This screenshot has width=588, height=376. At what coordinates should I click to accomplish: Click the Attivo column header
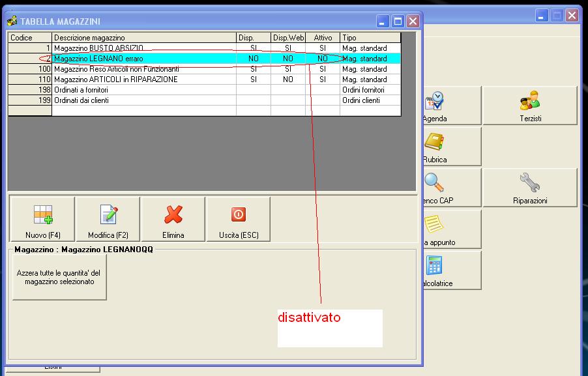point(323,38)
